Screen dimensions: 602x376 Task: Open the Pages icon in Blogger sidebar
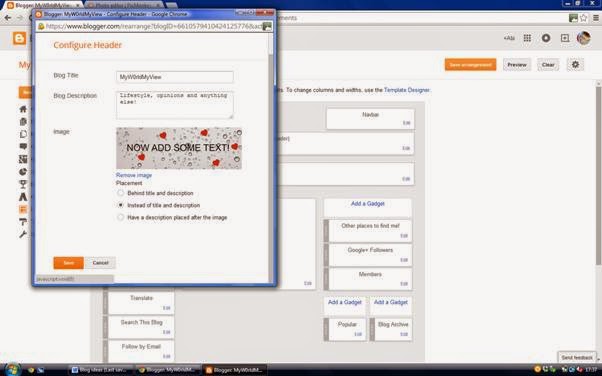point(23,134)
